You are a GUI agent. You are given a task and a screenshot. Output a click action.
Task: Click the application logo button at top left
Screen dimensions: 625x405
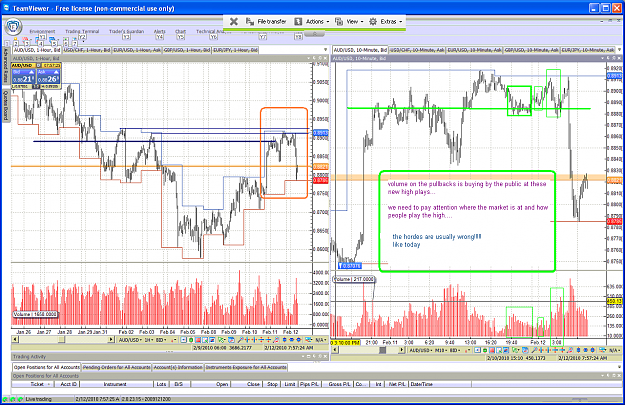tap(13, 28)
